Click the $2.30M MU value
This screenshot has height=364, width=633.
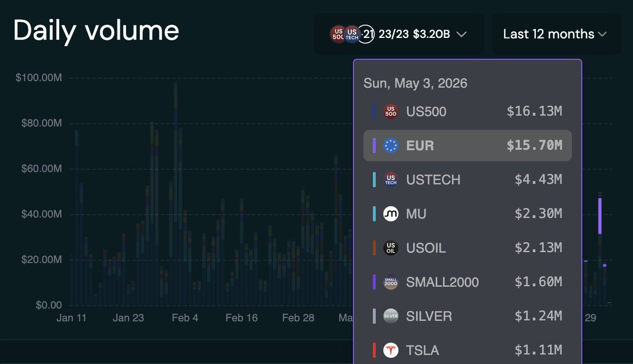pyautogui.click(x=539, y=214)
